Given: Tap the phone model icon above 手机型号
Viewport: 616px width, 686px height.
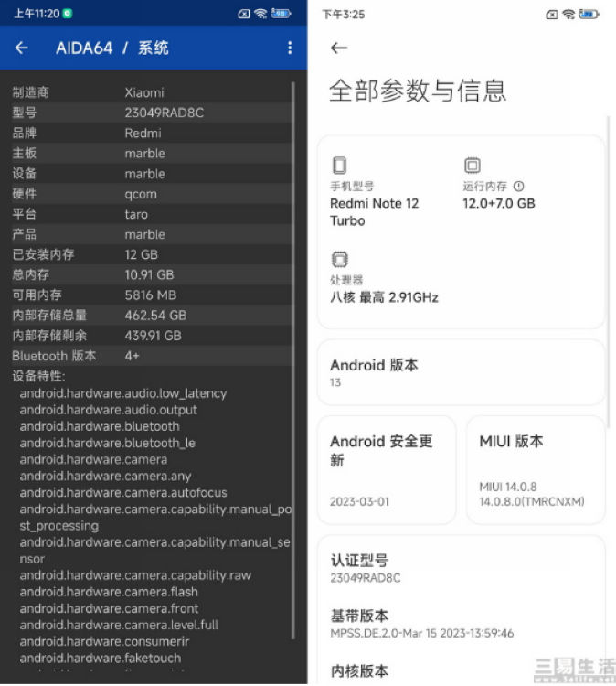Looking at the screenshot, I should [340, 166].
